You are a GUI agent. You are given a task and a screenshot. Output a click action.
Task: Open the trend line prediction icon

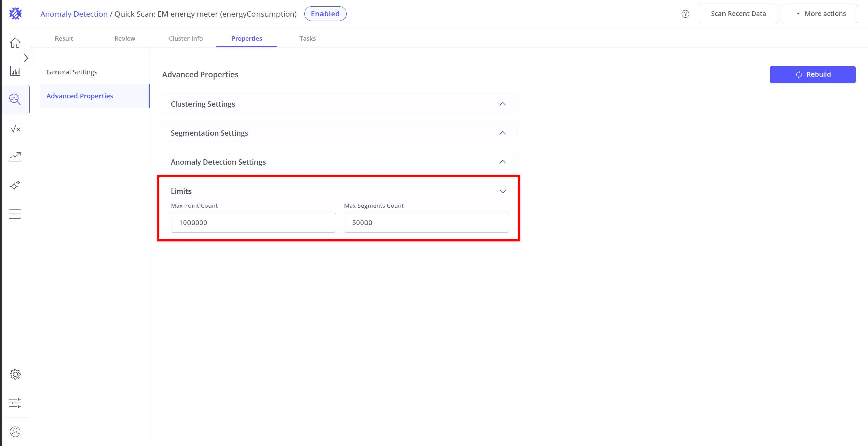15,157
